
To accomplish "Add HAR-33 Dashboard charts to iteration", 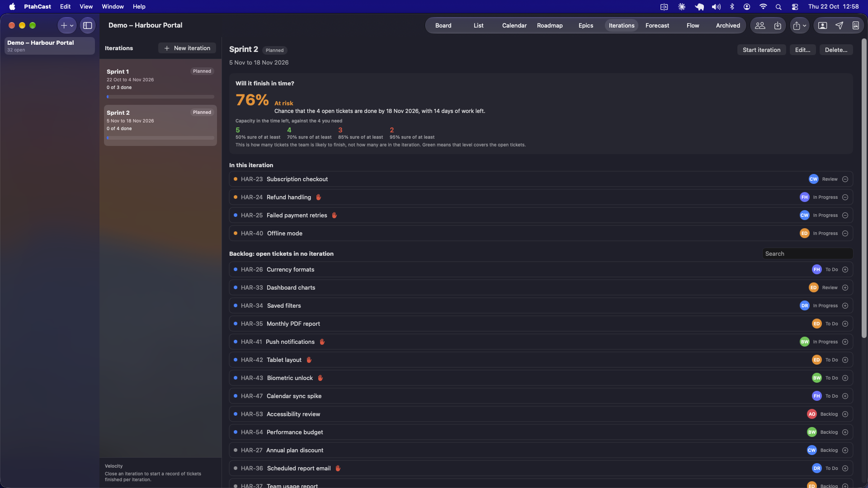I will tap(845, 288).
